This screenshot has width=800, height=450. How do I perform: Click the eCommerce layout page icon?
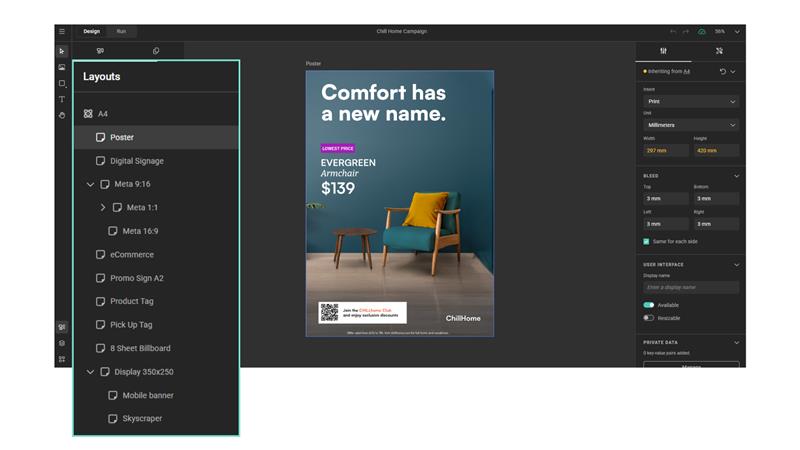pyautogui.click(x=101, y=254)
